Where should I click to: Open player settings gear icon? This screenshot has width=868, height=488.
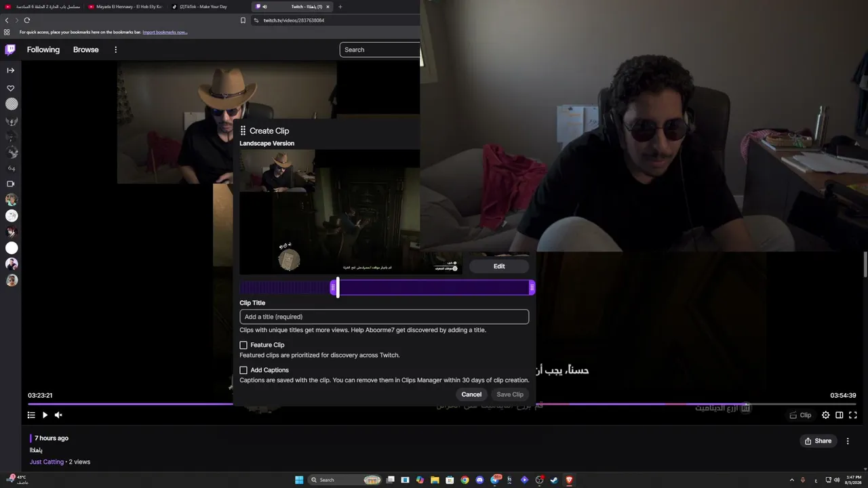pos(825,415)
